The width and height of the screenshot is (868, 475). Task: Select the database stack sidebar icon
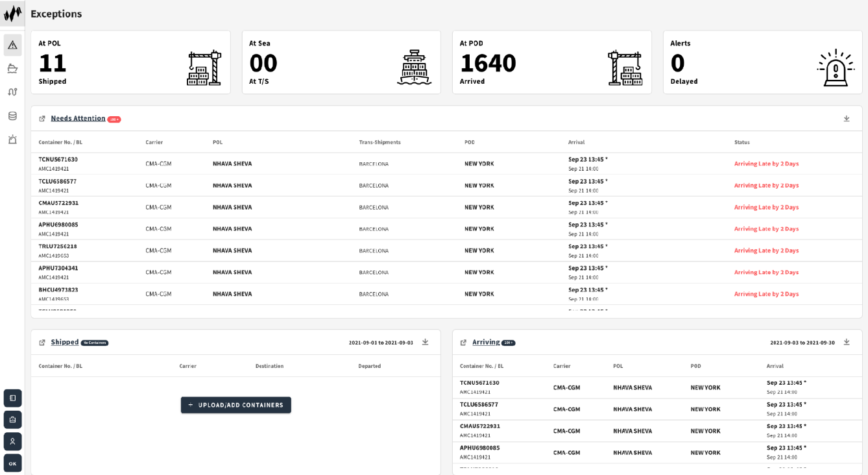point(12,116)
